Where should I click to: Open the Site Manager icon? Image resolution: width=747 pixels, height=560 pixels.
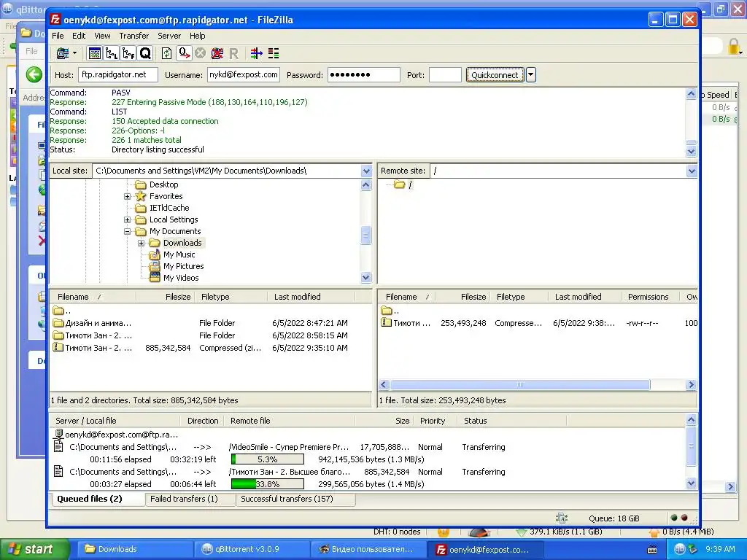(63, 53)
